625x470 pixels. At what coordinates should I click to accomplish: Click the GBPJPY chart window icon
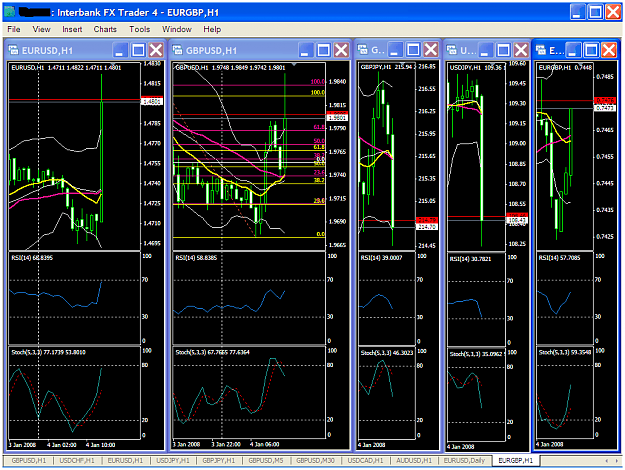(363, 49)
